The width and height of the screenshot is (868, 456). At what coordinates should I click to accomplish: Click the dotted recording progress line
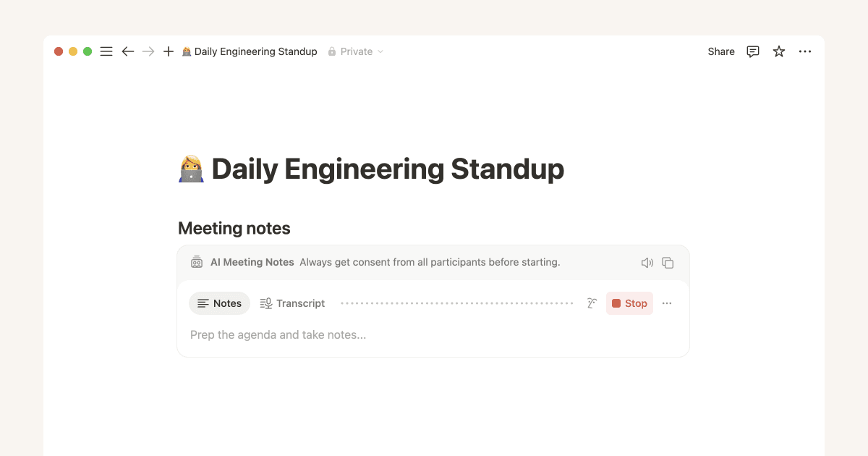click(x=456, y=303)
